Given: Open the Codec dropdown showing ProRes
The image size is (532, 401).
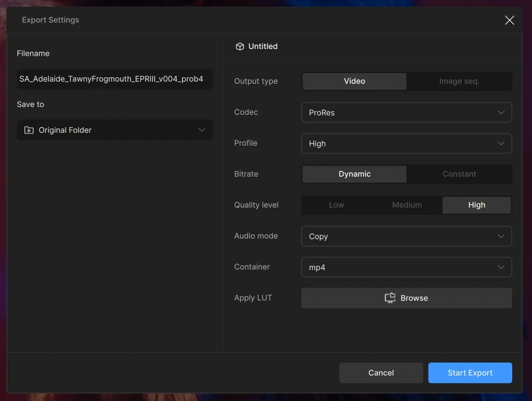Looking at the screenshot, I should [x=406, y=113].
